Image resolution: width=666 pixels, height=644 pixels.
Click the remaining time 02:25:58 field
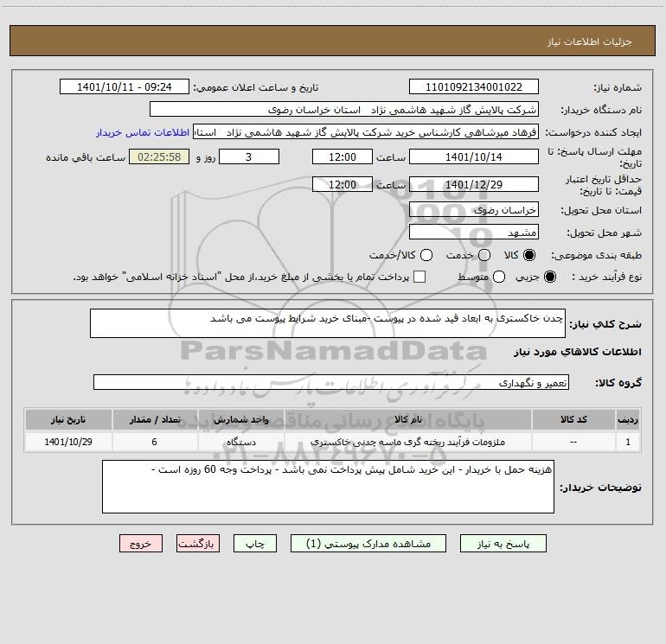[x=159, y=156]
